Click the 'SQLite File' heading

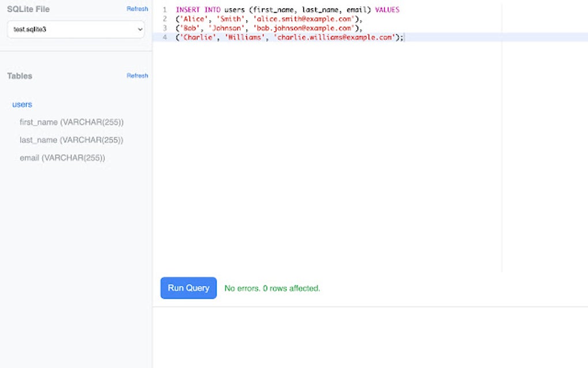coord(28,9)
